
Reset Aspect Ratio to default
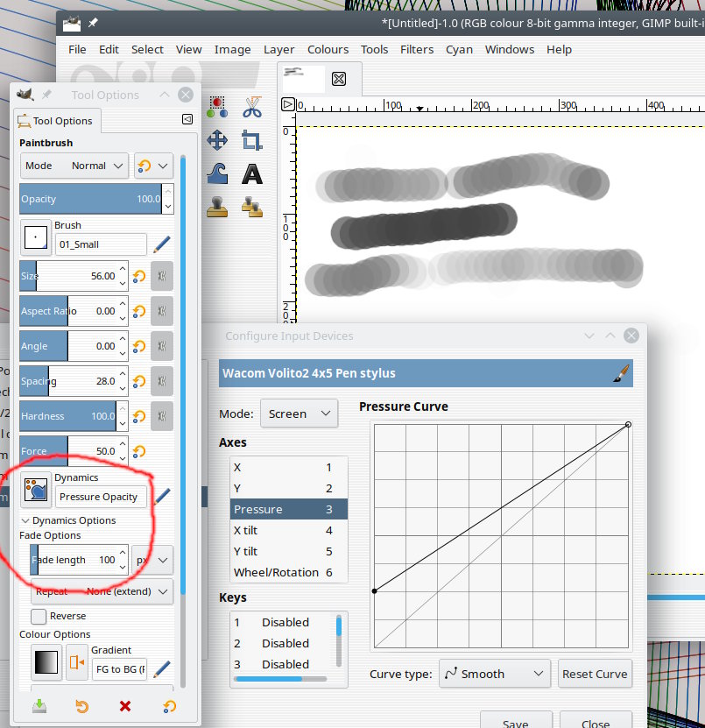click(139, 311)
